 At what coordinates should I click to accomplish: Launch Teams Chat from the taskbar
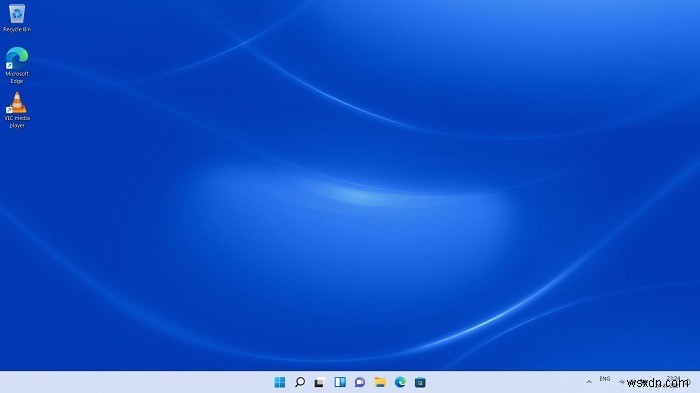coord(360,382)
